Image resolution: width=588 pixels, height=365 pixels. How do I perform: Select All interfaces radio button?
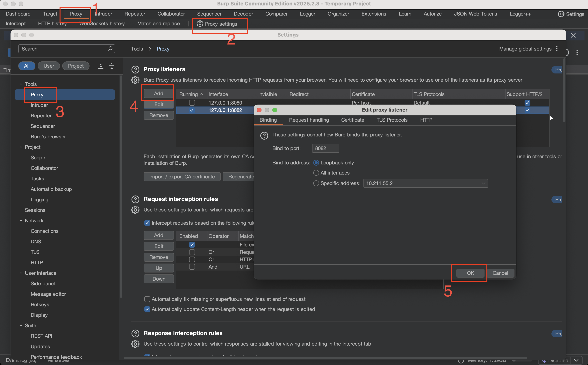coord(316,173)
